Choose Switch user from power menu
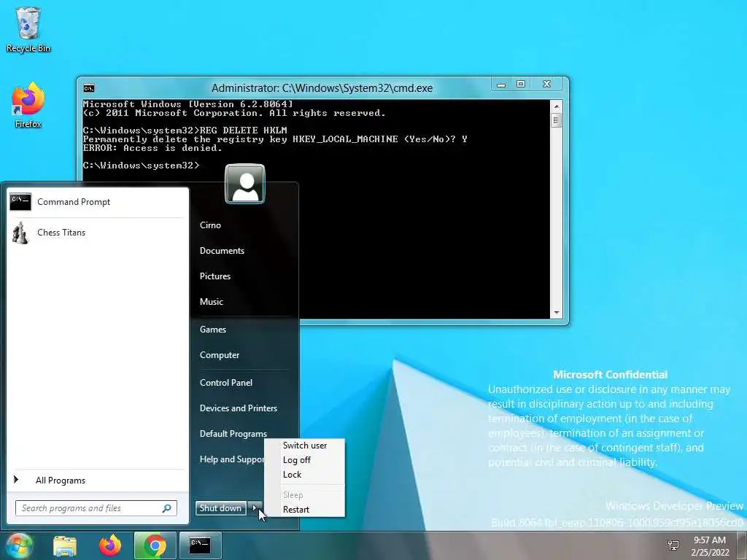This screenshot has width=747, height=560. 304,446
